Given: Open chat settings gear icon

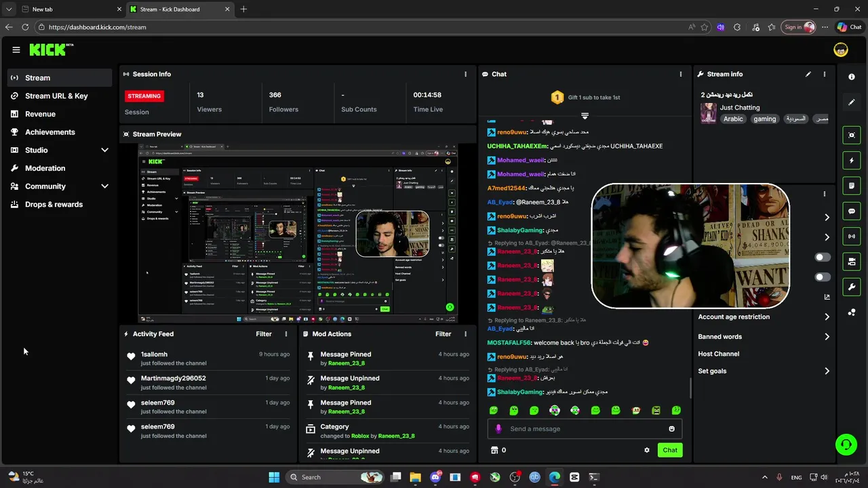Looking at the screenshot, I should tap(646, 450).
